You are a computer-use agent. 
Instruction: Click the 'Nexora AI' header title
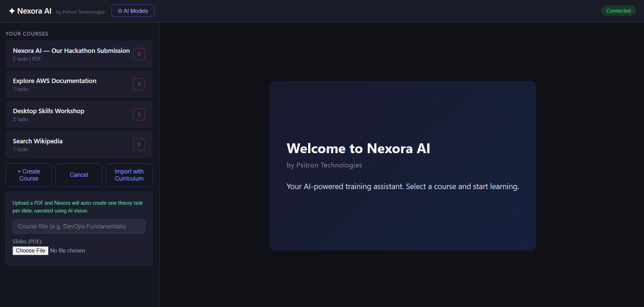34,11
